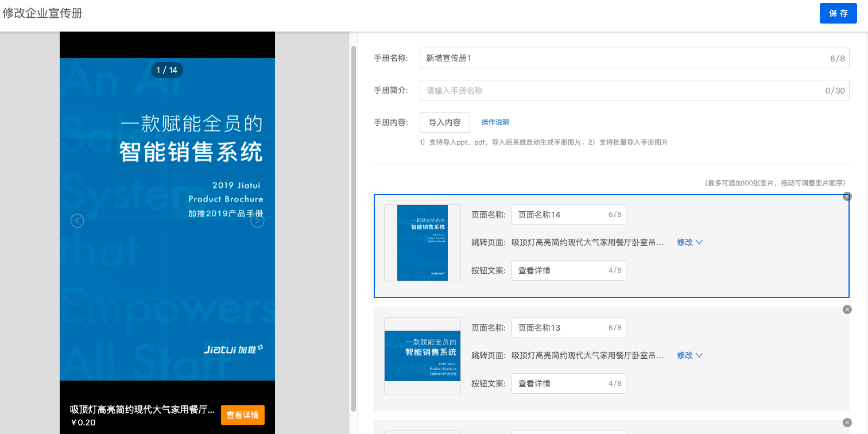Edit 按钮文案 field in 页面名称13 card
Screen dimensions: 868x434
568,383
